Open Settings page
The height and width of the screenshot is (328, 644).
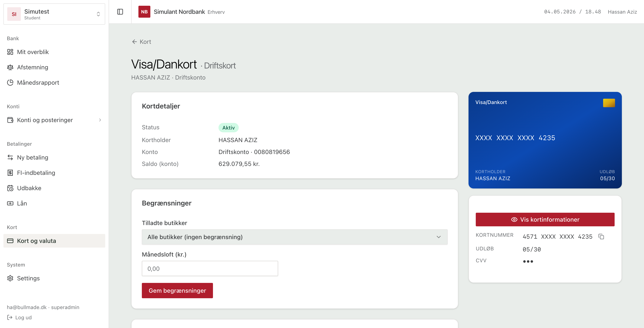pos(54,278)
